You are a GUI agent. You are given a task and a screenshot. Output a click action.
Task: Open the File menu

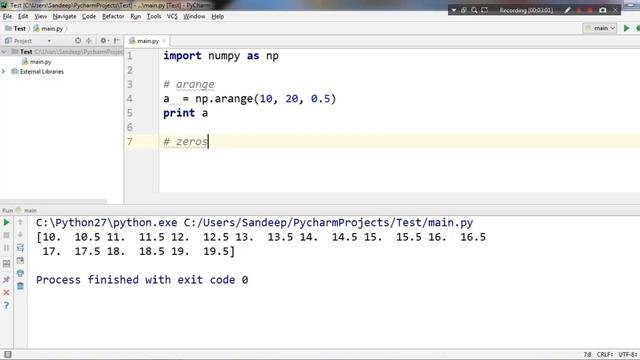(7, 16)
